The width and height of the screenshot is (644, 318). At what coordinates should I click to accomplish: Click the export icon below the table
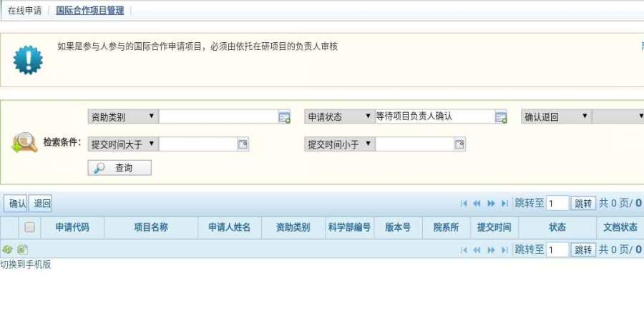pos(23,249)
